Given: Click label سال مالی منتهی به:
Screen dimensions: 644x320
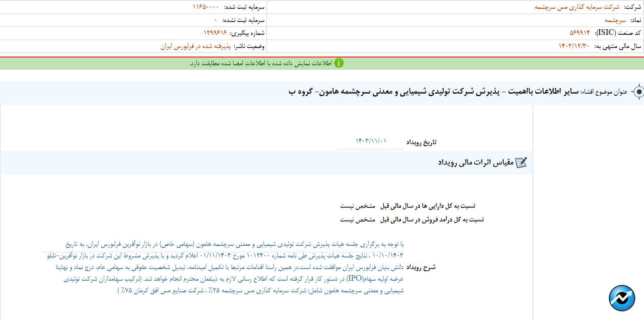Looking at the screenshot, I should pos(618,46).
